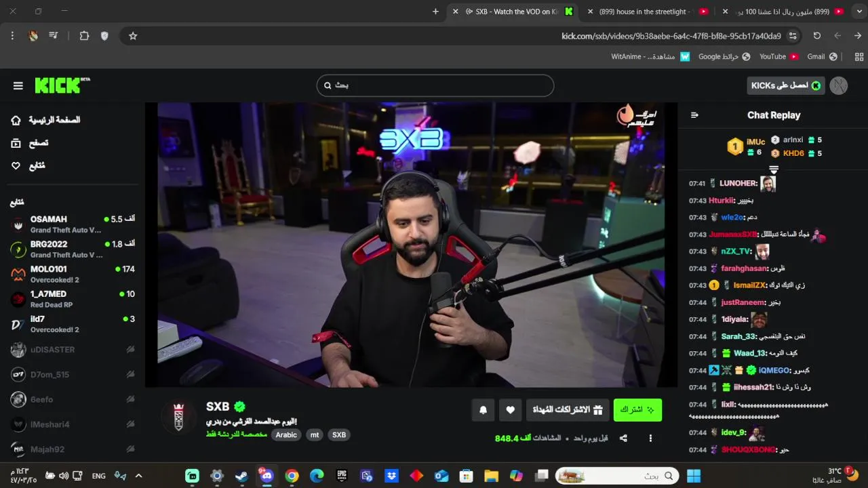Show hidden system tray icons
Image resolution: width=868 pixels, height=488 pixels.
click(x=138, y=476)
